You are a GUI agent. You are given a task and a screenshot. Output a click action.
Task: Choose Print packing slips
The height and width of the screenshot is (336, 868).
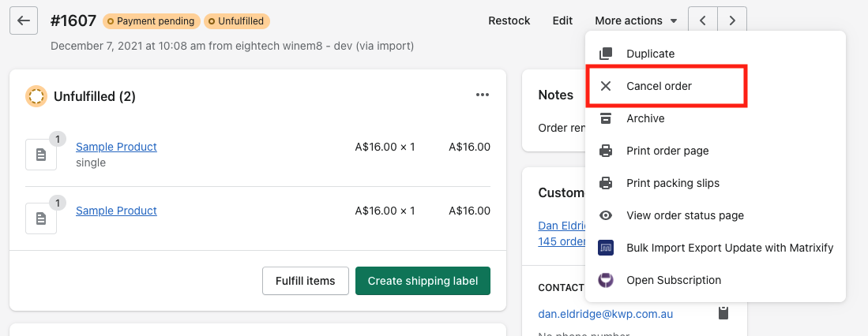point(716,183)
